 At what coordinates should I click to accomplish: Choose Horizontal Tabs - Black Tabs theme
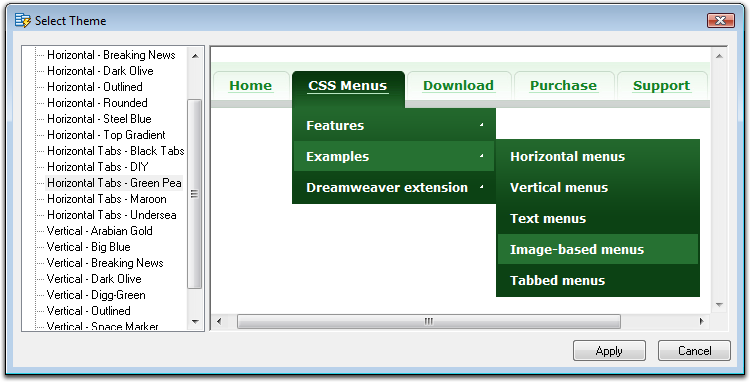[x=116, y=151]
